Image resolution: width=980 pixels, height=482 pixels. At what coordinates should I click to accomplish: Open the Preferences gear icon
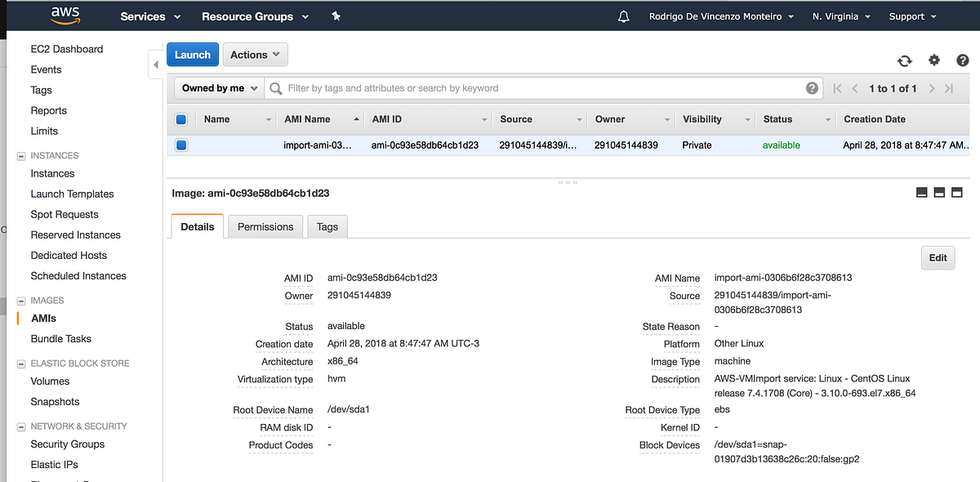pyautogui.click(x=933, y=60)
